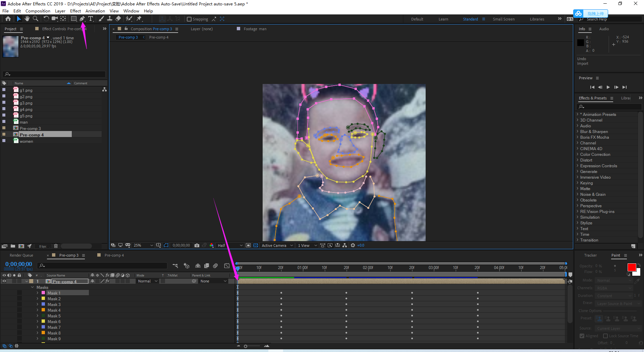Enable Motion Blur switch for timeline
Image resolution: width=644 pixels, height=352 pixels.
(x=216, y=266)
